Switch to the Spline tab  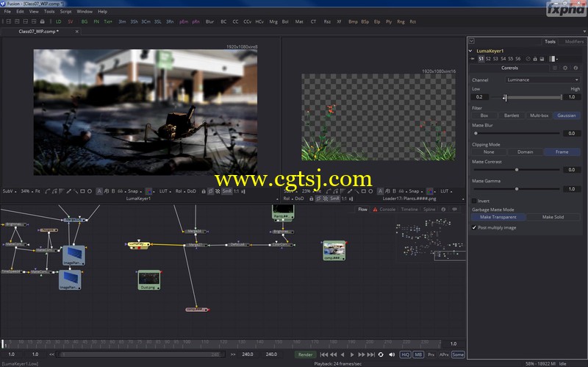(429, 210)
